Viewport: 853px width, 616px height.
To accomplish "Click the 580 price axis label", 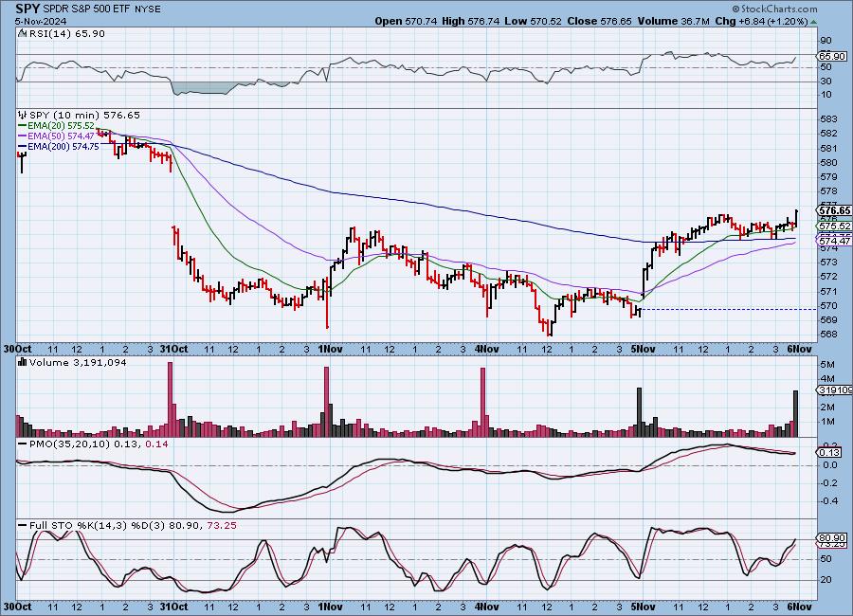I will [828, 162].
